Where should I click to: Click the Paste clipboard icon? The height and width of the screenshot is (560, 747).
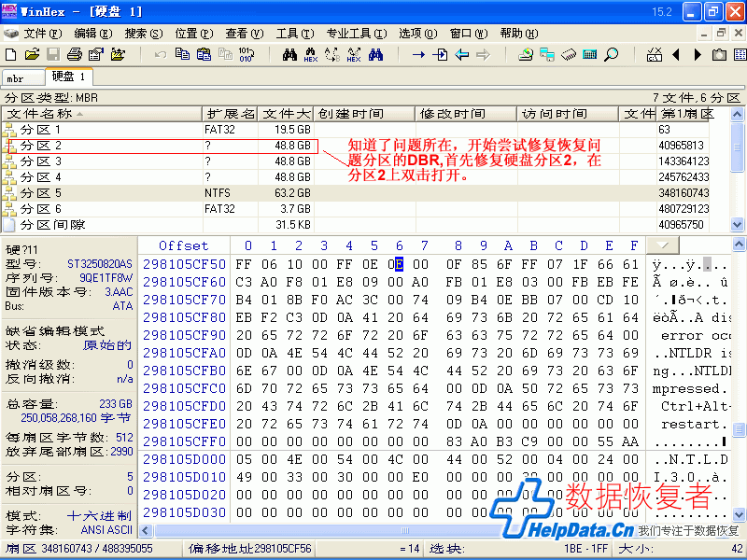pyautogui.click(x=204, y=54)
